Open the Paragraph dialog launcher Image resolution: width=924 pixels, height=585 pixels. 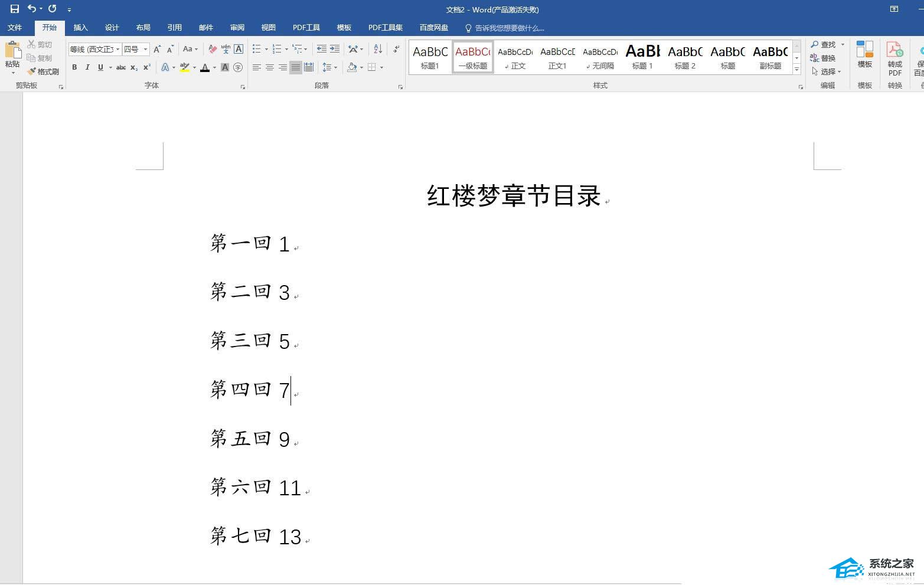400,87
